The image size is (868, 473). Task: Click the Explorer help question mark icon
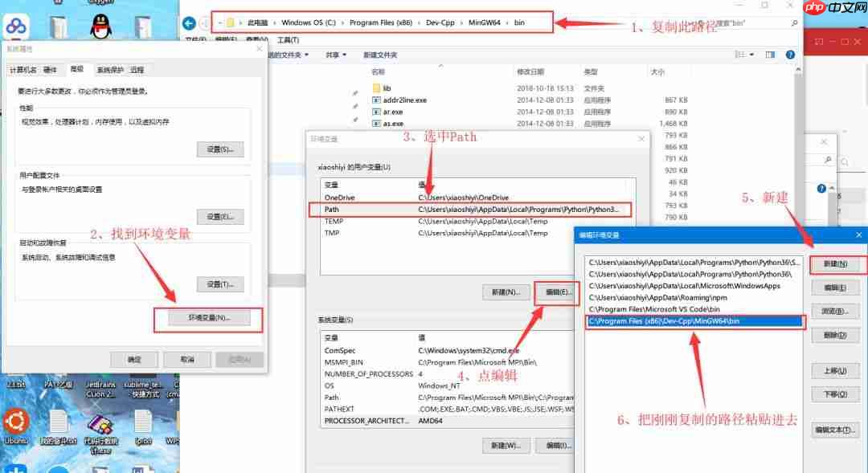(x=790, y=55)
